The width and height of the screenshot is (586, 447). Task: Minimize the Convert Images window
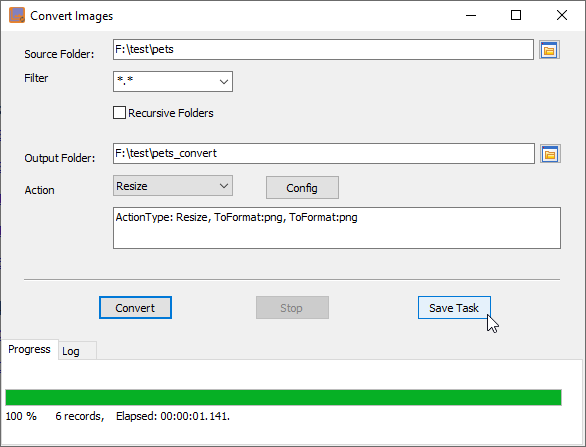click(x=471, y=15)
